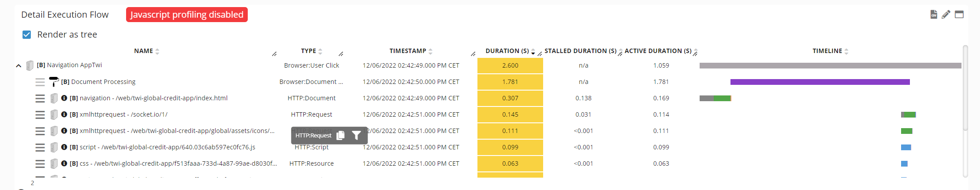
Task: Uncheck Render as tree checkbox
Action: 27,34
